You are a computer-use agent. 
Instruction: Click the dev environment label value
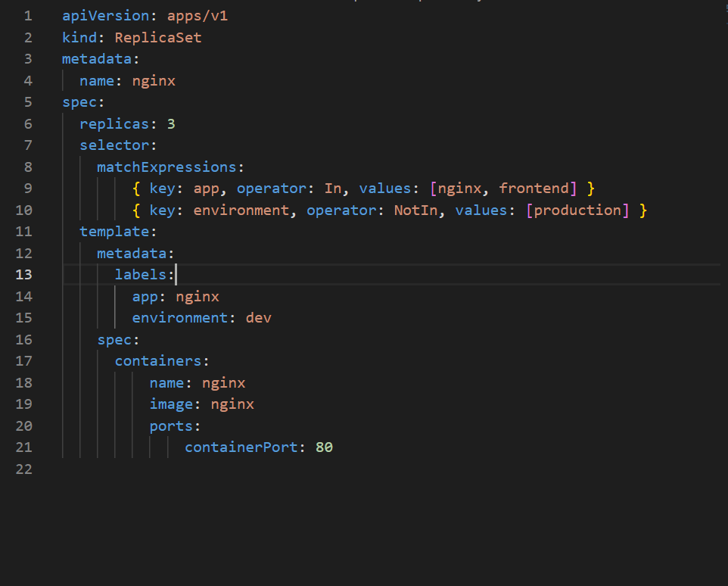(258, 318)
